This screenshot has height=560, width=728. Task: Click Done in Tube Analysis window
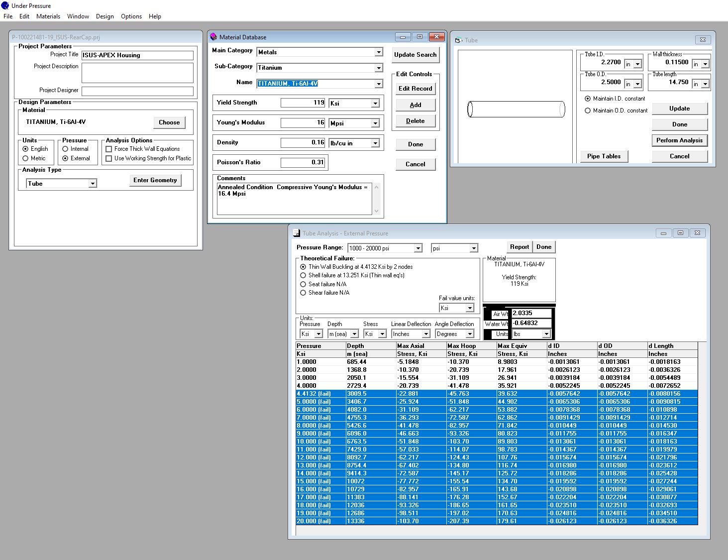pos(544,247)
